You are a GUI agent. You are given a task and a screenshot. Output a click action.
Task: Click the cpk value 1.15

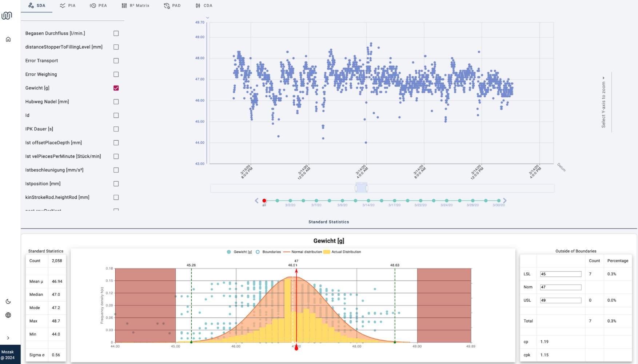click(544, 355)
